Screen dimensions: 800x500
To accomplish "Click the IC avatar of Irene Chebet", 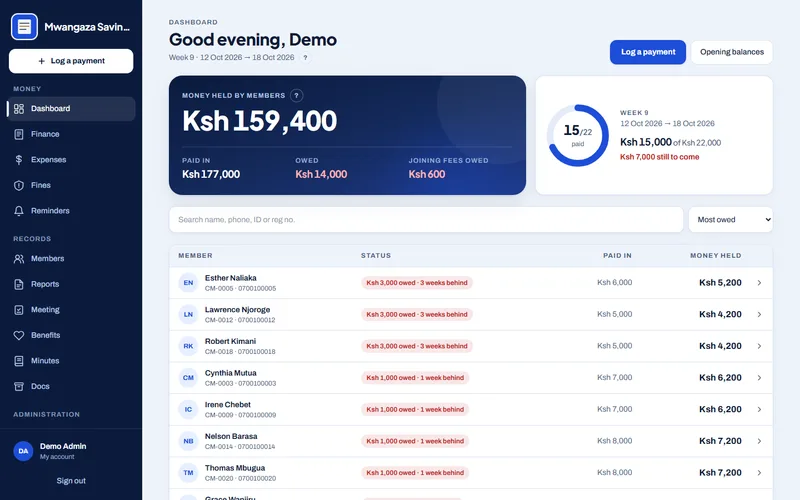I will (188, 409).
